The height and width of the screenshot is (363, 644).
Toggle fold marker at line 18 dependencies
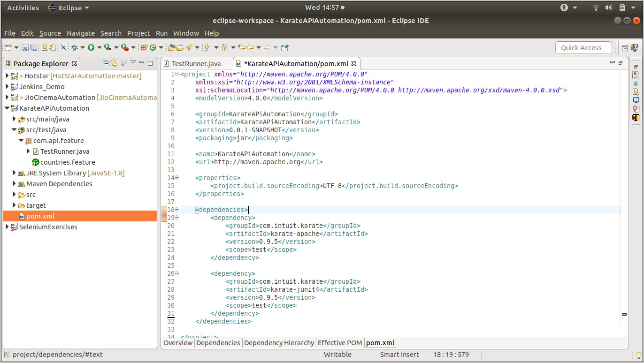[x=176, y=210]
